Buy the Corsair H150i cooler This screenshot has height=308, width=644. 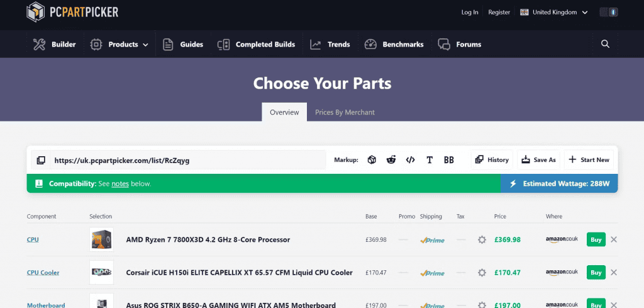pyautogui.click(x=596, y=273)
